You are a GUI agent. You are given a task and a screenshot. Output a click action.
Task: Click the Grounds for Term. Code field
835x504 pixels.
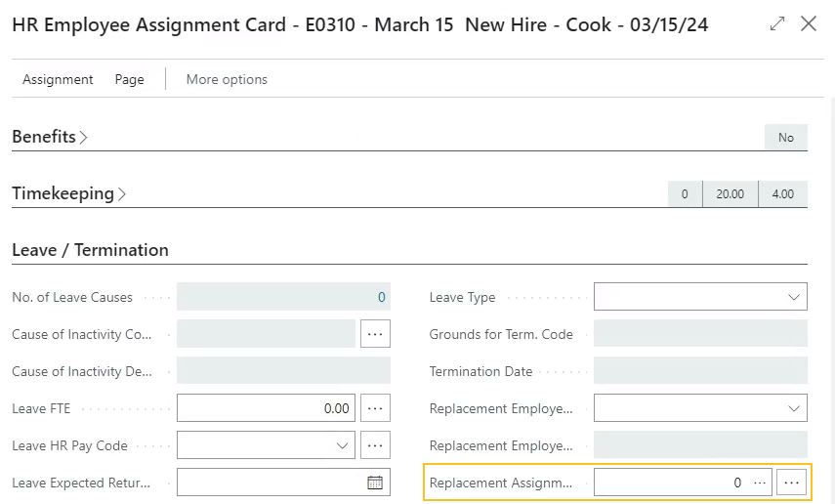700,334
